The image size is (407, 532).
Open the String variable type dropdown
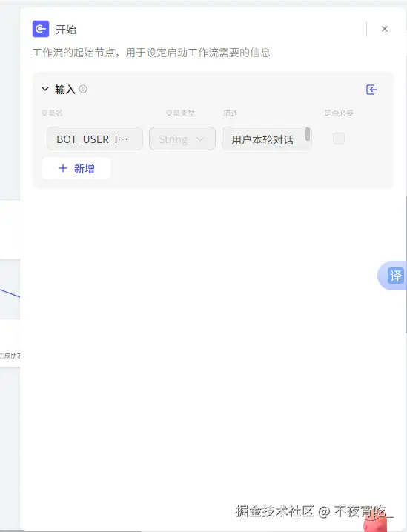point(182,139)
